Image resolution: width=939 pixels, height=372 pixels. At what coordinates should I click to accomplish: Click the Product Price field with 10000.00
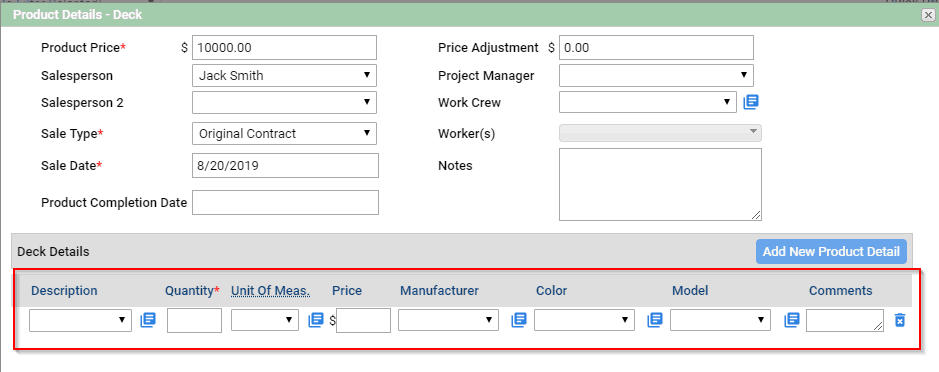284,48
